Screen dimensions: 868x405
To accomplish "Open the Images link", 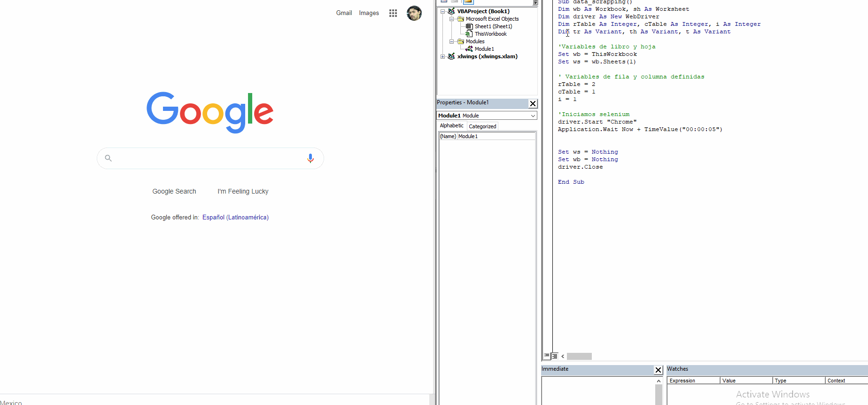I will (x=369, y=13).
